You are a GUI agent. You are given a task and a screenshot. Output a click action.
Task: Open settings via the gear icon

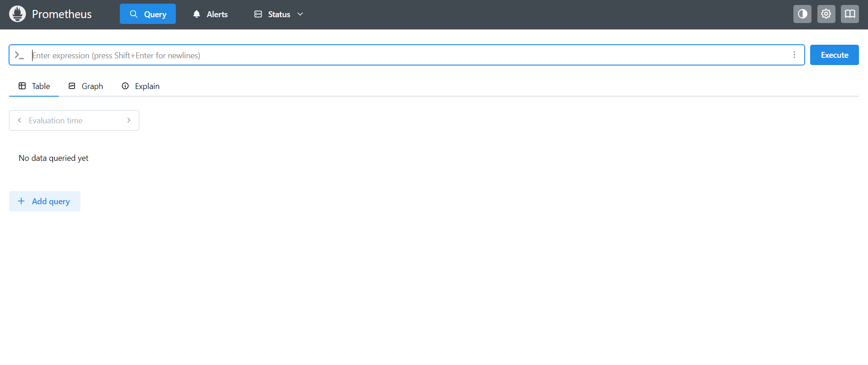pyautogui.click(x=826, y=14)
